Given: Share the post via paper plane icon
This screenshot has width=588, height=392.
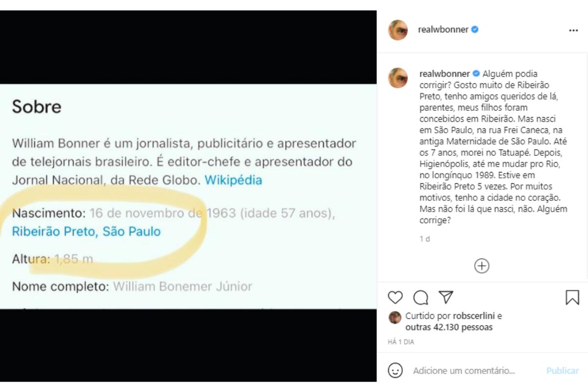Looking at the screenshot, I should (446, 297).
